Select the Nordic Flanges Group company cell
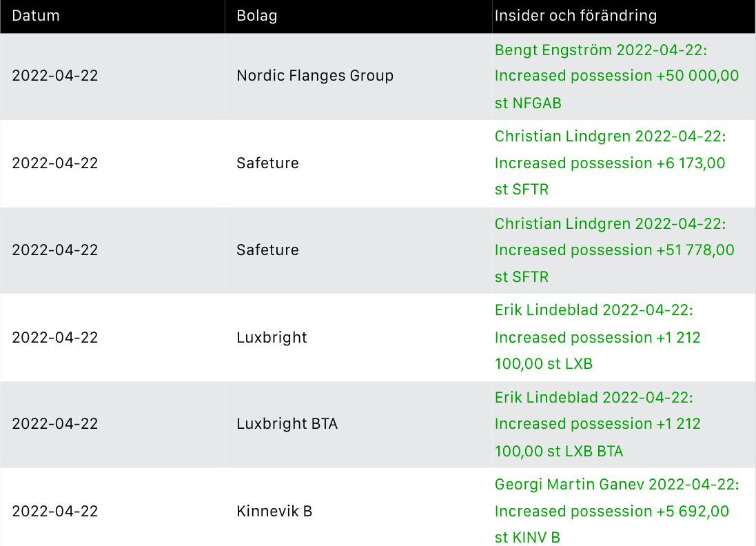756x546 pixels. coord(315,76)
